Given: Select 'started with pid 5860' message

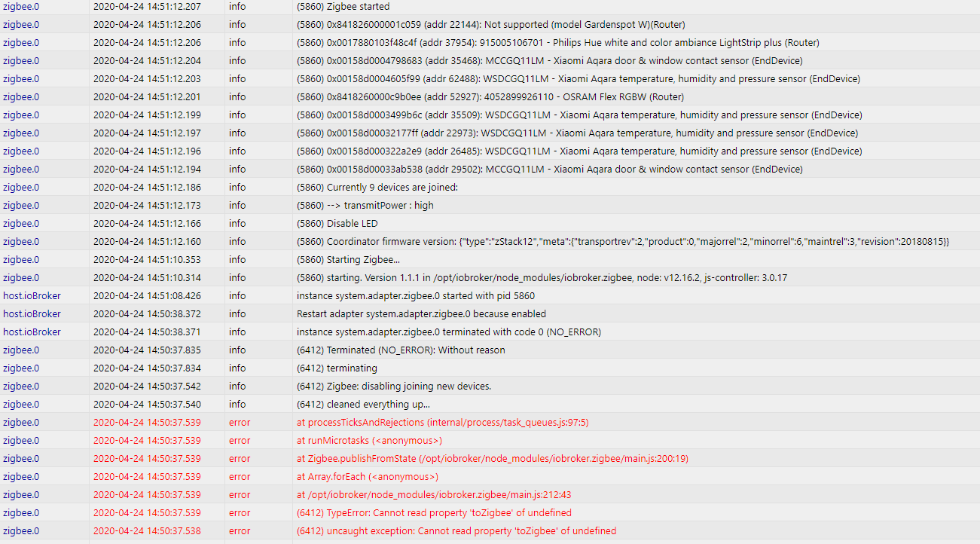Looking at the screenshot, I should click(415, 296).
